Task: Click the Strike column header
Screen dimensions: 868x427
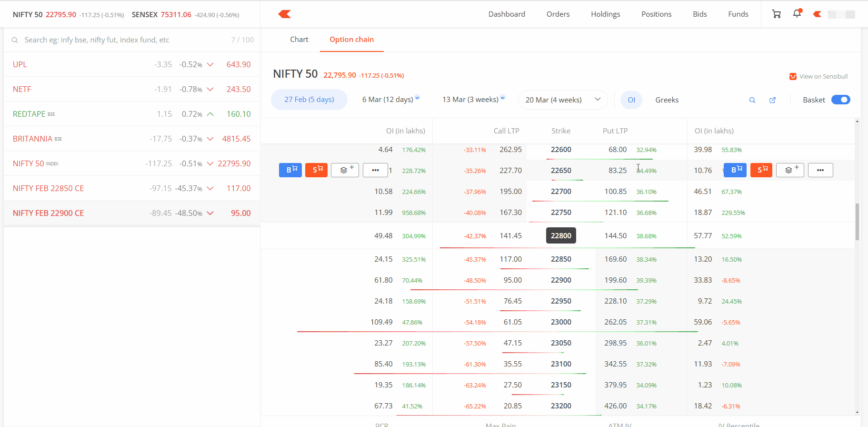Action: pyautogui.click(x=561, y=131)
